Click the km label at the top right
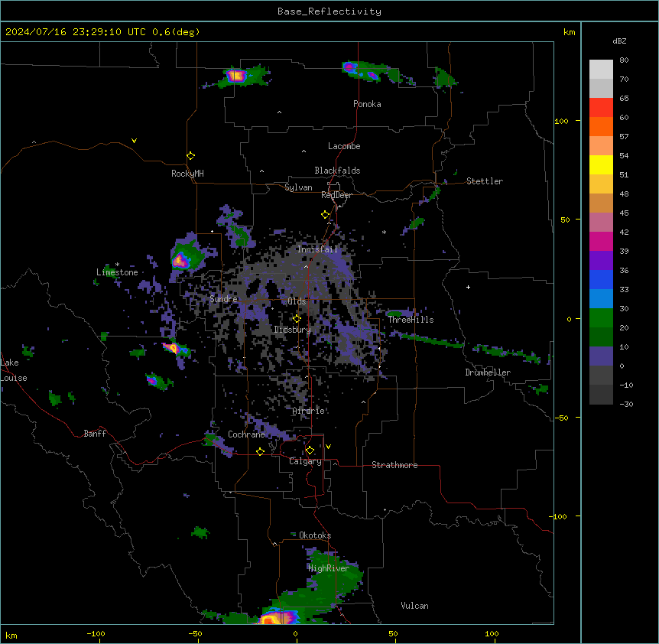Image resolution: width=659 pixels, height=644 pixels. coord(569,32)
